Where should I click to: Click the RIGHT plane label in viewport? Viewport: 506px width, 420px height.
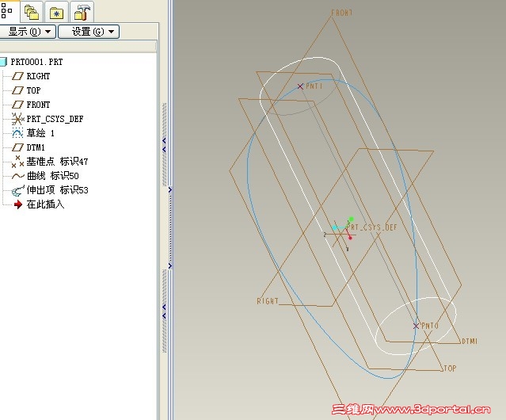point(268,301)
